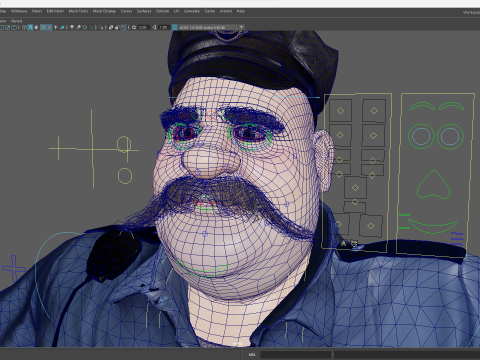Toggle Use Default Material icon

pos(36,27)
